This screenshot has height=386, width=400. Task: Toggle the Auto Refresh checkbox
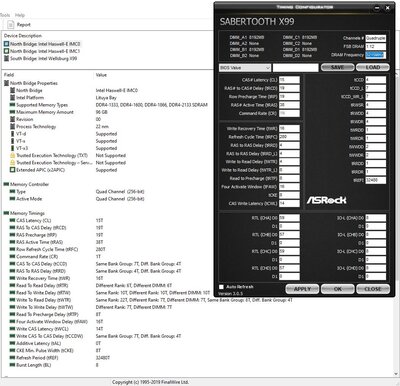(221, 287)
